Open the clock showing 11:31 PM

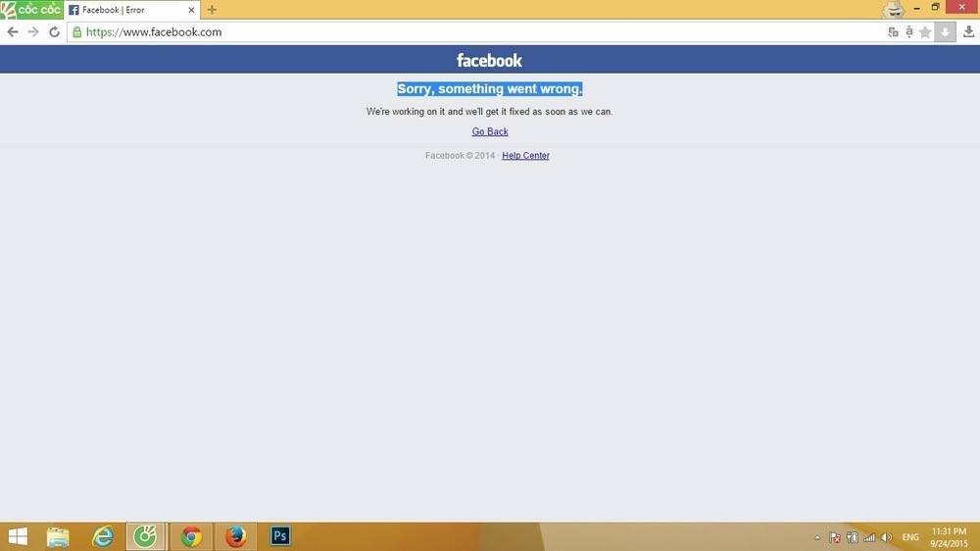[949, 537]
